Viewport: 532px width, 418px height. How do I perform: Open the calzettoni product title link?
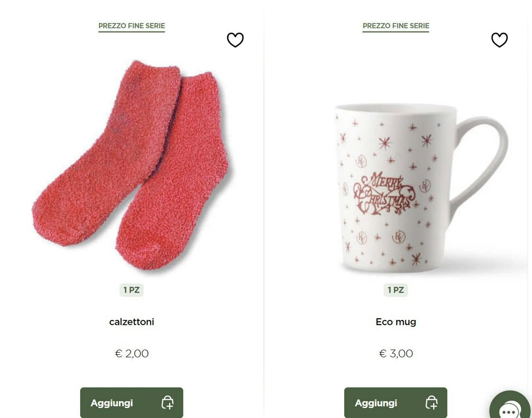(132, 322)
